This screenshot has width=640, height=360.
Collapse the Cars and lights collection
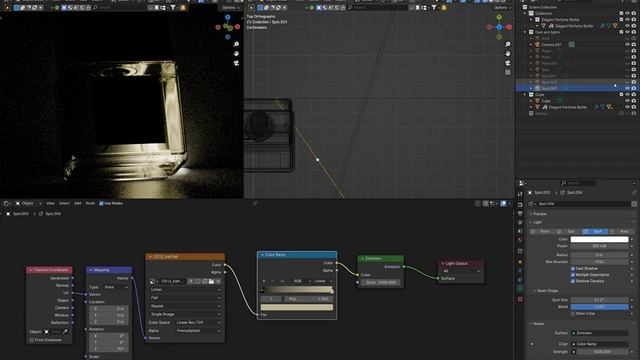pos(525,32)
